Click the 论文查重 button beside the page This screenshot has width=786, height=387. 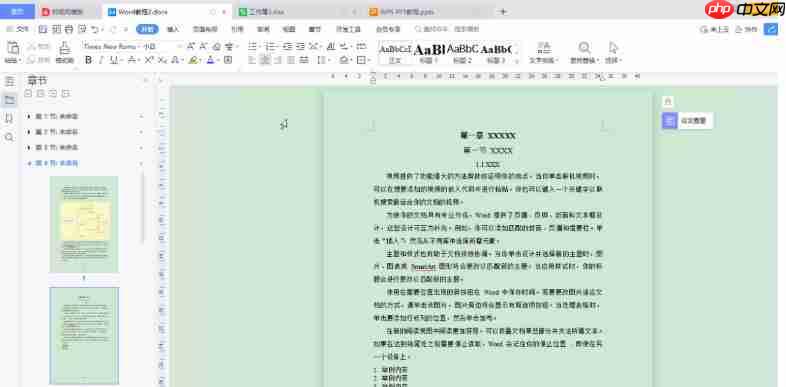[687, 120]
